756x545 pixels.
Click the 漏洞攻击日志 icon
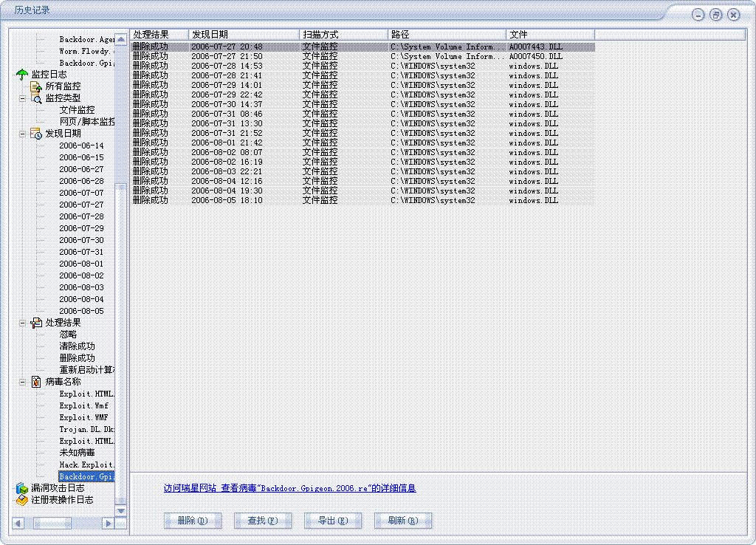click(x=21, y=488)
